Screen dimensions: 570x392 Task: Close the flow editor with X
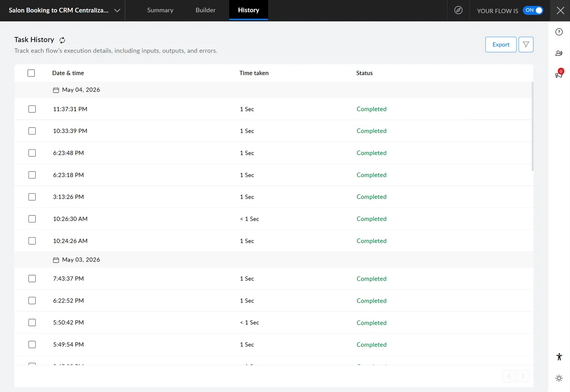pyautogui.click(x=560, y=10)
